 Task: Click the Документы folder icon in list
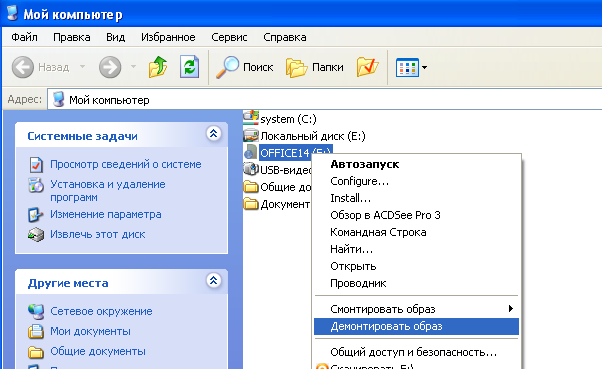click(x=251, y=204)
